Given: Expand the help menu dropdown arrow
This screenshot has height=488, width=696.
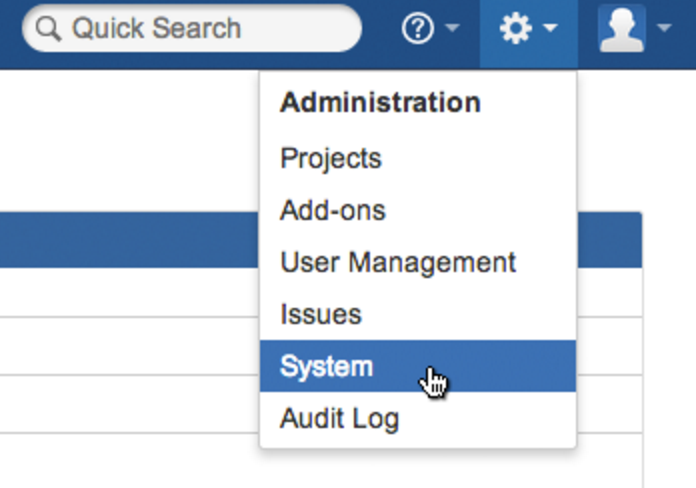Looking at the screenshot, I should (x=452, y=29).
